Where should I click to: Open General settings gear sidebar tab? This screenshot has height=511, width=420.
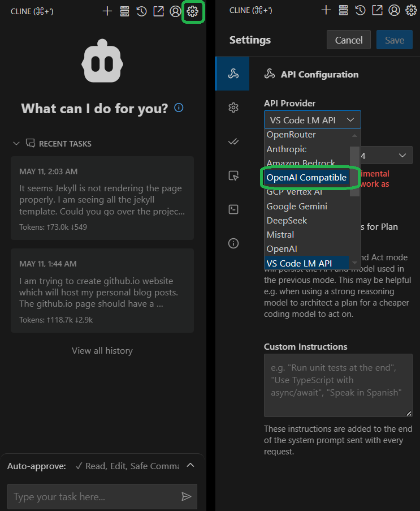click(x=233, y=108)
